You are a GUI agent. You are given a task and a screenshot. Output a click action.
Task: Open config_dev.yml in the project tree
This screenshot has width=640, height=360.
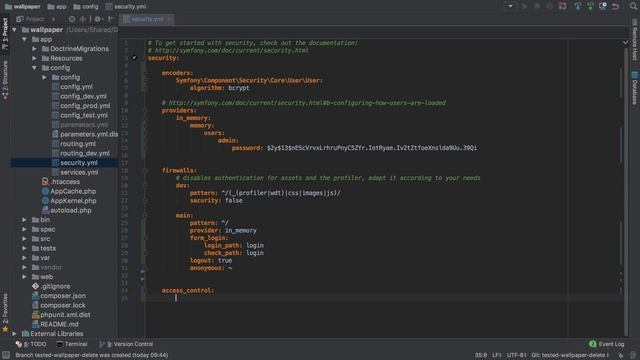(x=83, y=96)
